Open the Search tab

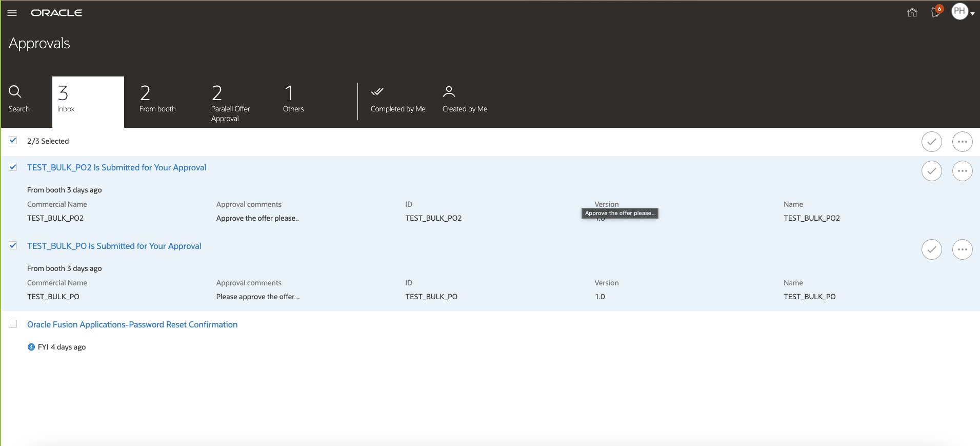pos(19,99)
